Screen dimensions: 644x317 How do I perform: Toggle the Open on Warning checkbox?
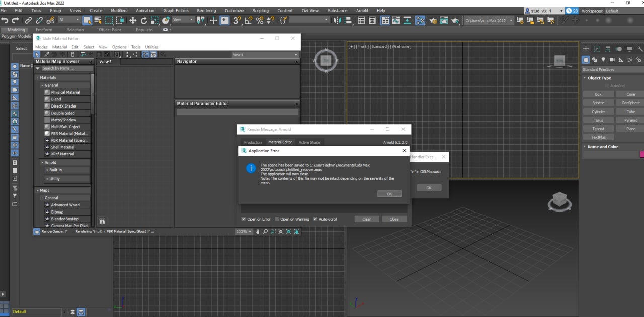pyautogui.click(x=277, y=219)
